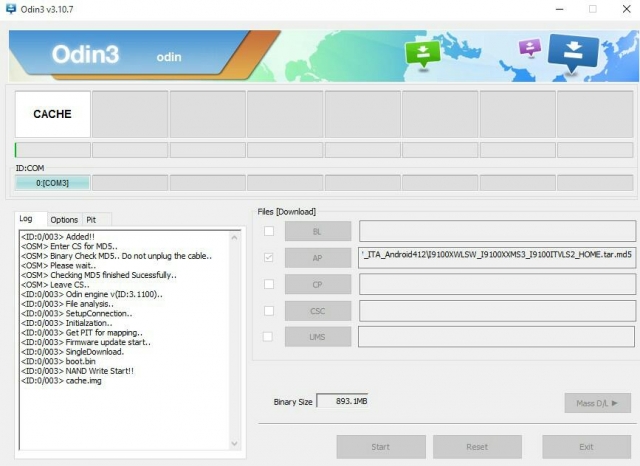640x466 pixels.
Task: Click the BL file browse button
Action: pos(318,231)
